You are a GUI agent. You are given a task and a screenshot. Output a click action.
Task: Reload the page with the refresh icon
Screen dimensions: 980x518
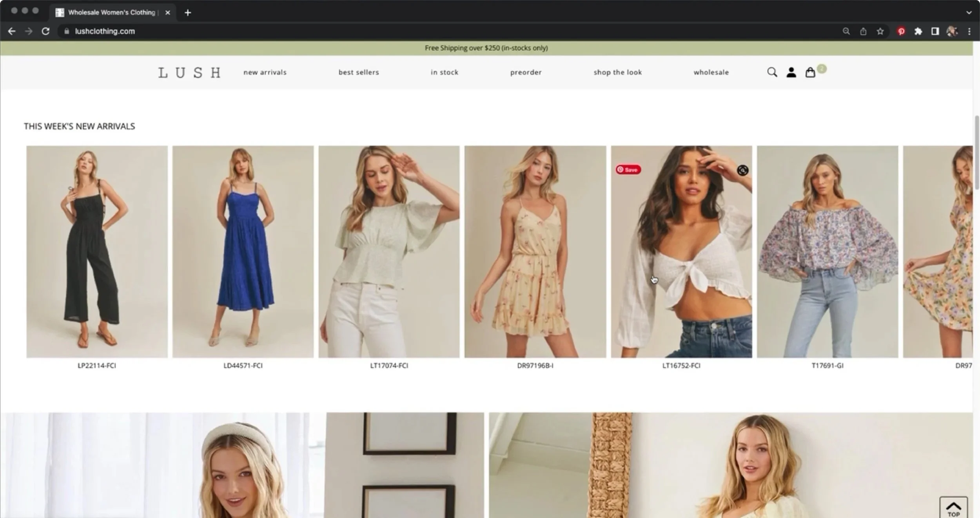[x=45, y=31]
